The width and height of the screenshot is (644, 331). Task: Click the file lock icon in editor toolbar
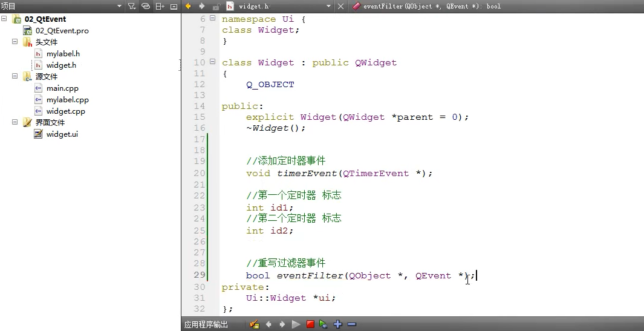[216, 6]
